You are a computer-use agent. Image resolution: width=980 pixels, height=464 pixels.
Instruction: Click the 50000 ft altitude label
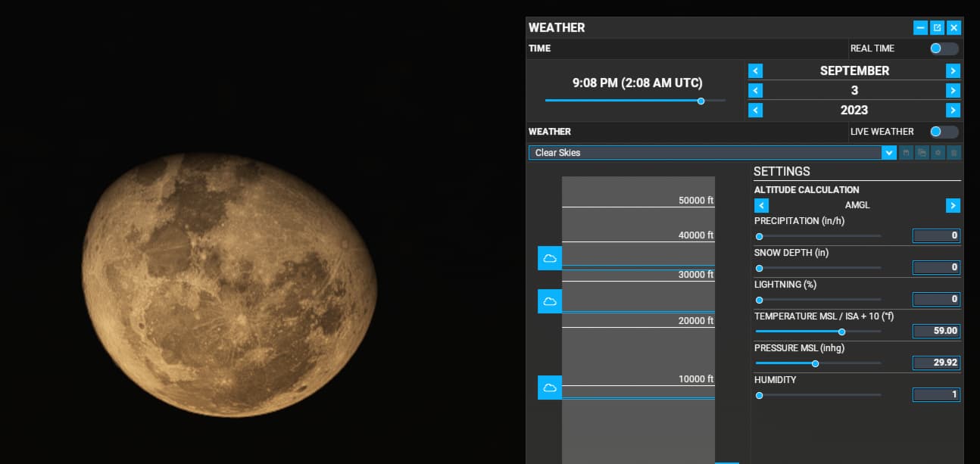pyautogui.click(x=696, y=201)
